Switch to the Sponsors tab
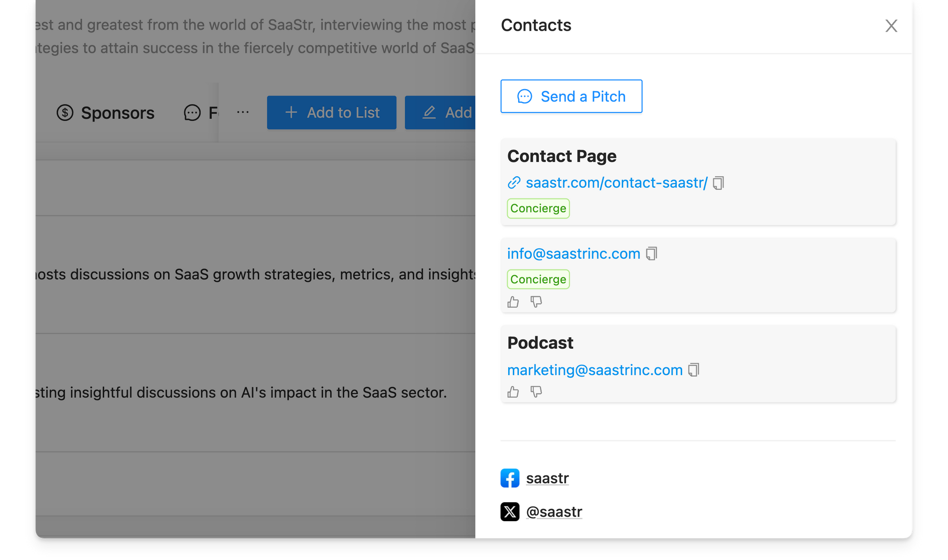948x560 pixels. 105,113
